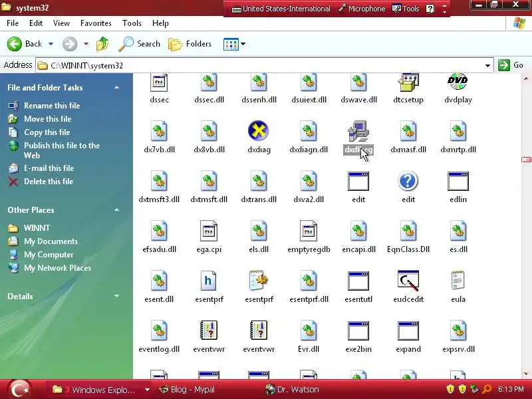
Task: Open the Edit menu
Action: [x=36, y=23]
